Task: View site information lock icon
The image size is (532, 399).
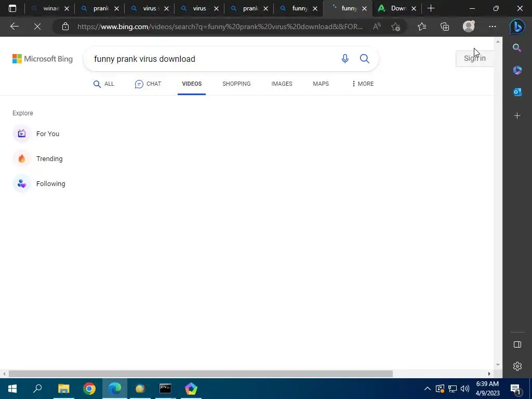Action: (x=65, y=26)
